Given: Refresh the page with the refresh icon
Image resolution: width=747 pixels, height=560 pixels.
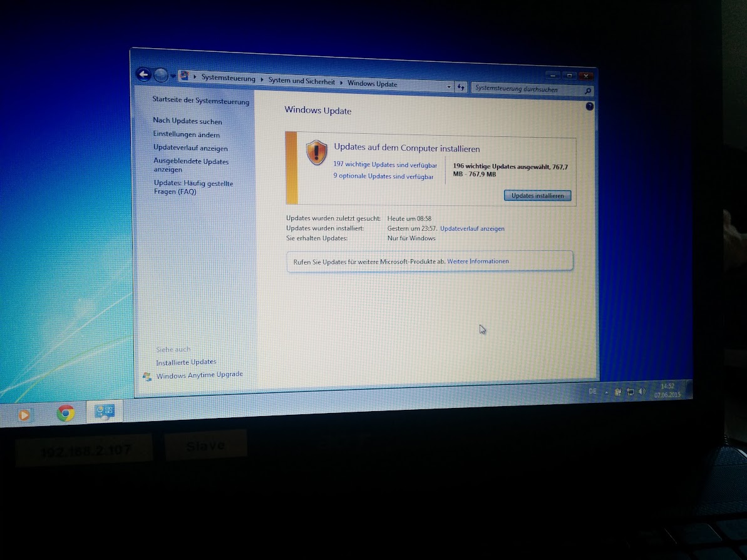Looking at the screenshot, I should coord(461,87).
